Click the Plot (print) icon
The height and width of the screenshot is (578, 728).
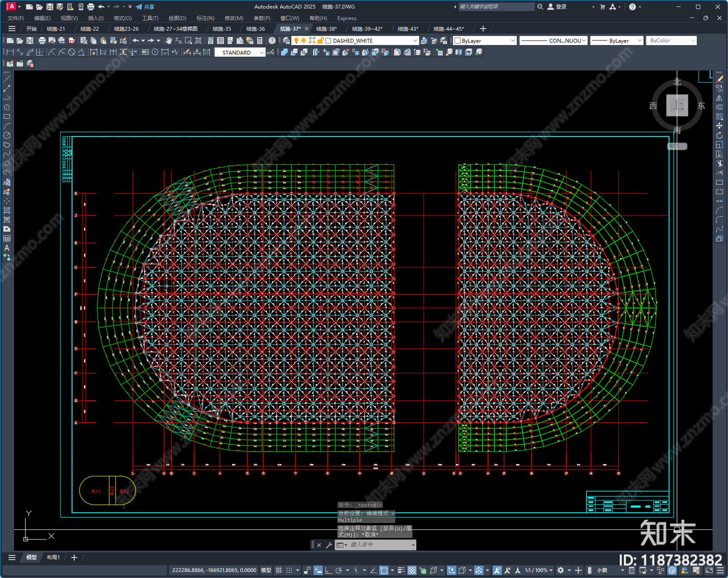[42, 41]
